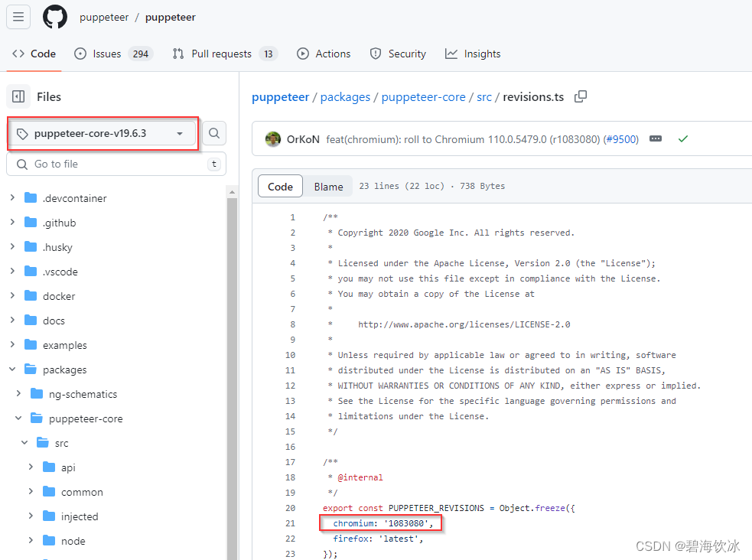Open the Actions tab
The image size is (752, 560).
324,54
